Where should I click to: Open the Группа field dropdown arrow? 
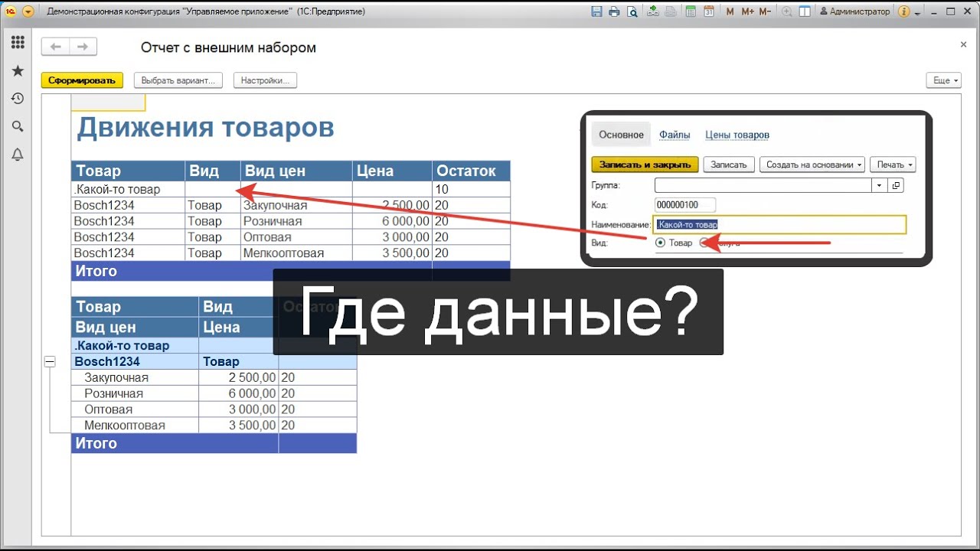click(880, 185)
